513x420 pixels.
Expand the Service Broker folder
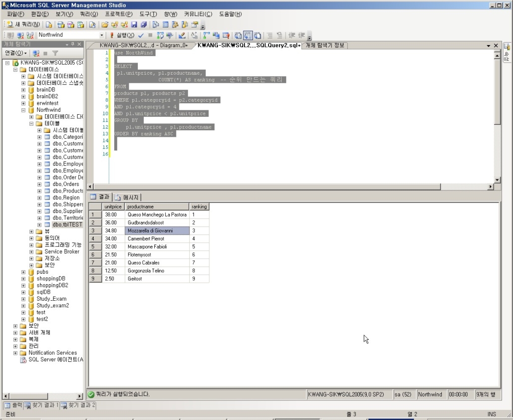(32, 252)
